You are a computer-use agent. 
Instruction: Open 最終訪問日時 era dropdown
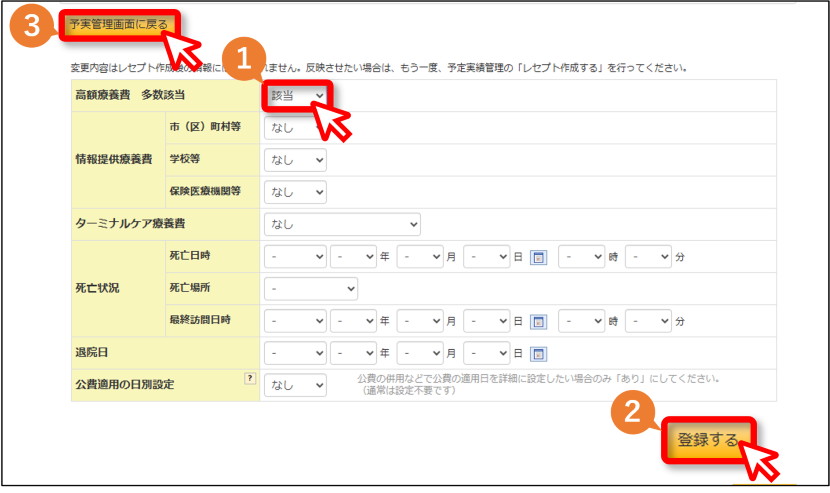(x=295, y=321)
